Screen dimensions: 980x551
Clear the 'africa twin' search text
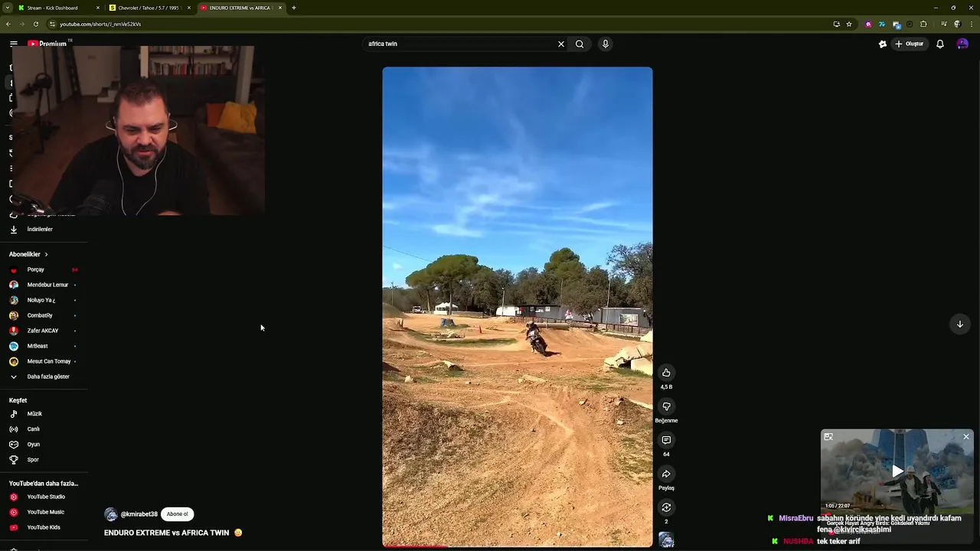pyautogui.click(x=561, y=44)
